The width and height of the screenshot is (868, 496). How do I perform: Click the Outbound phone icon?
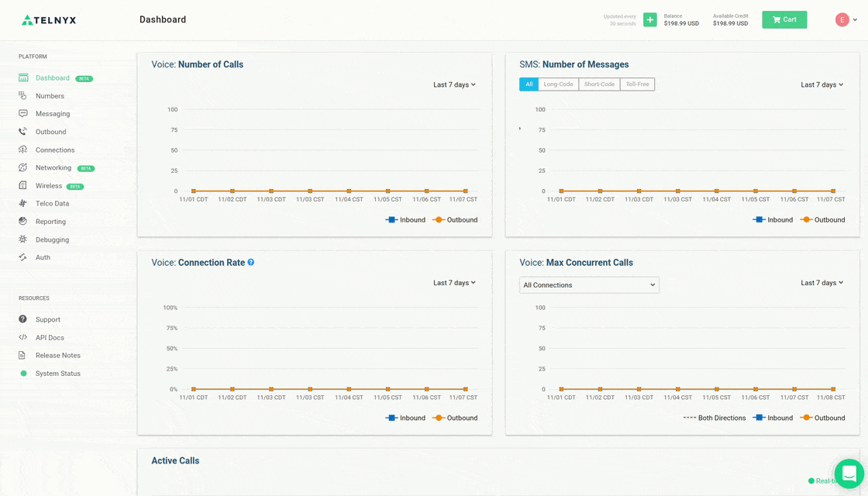coord(22,132)
